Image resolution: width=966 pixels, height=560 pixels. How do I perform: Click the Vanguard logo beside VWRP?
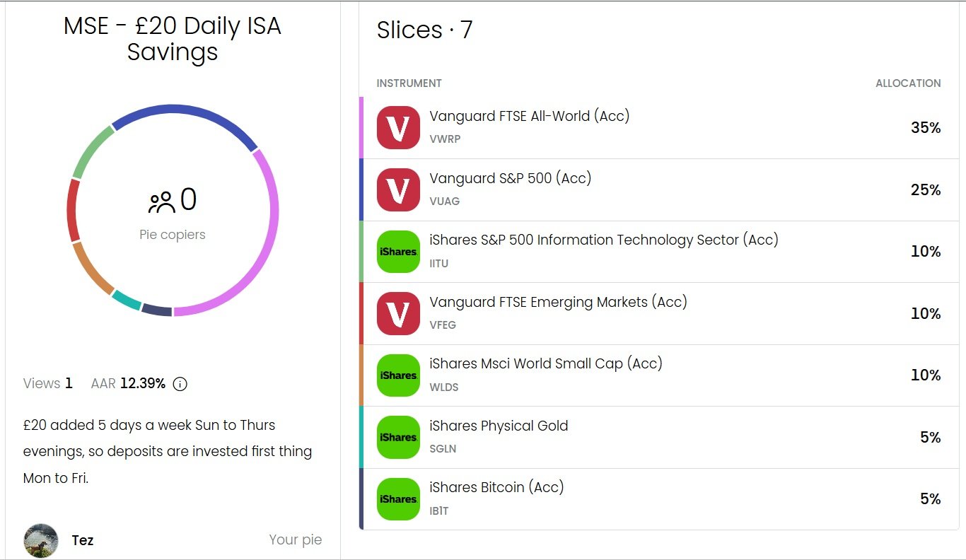tap(398, 128)
